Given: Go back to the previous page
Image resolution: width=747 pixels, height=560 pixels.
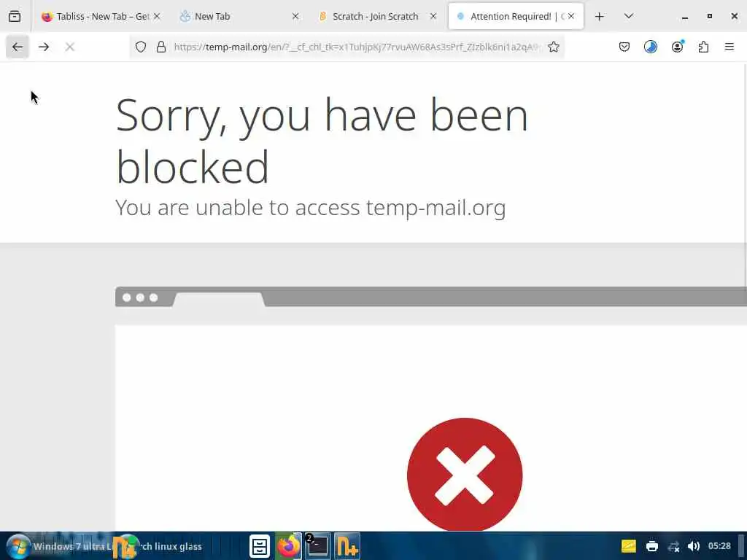Looking at the screenshot, I should (18, 47).
